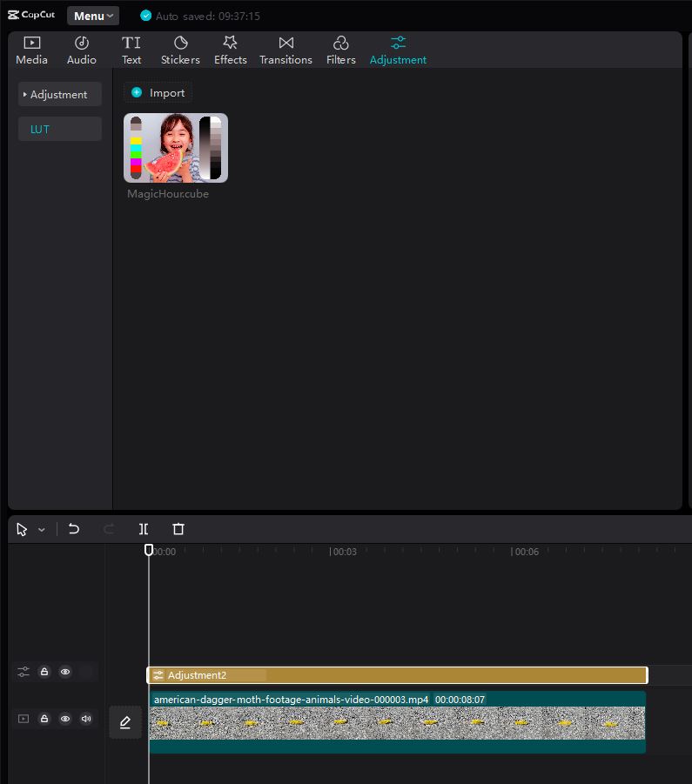Viewport: 692px width, 784px height.
Task: Click the Split clip tool icon
Action: 144,529
